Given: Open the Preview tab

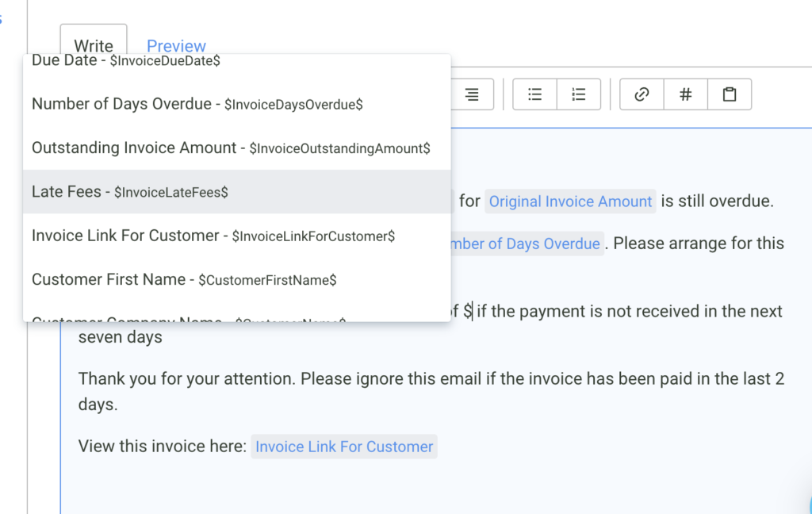Looking at the screenshot, I should [x=176, y=46].
